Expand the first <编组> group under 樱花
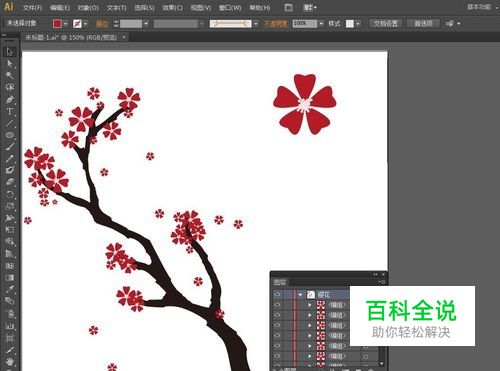500x371 pixels. pyautogui.click(x=310, y=305)
